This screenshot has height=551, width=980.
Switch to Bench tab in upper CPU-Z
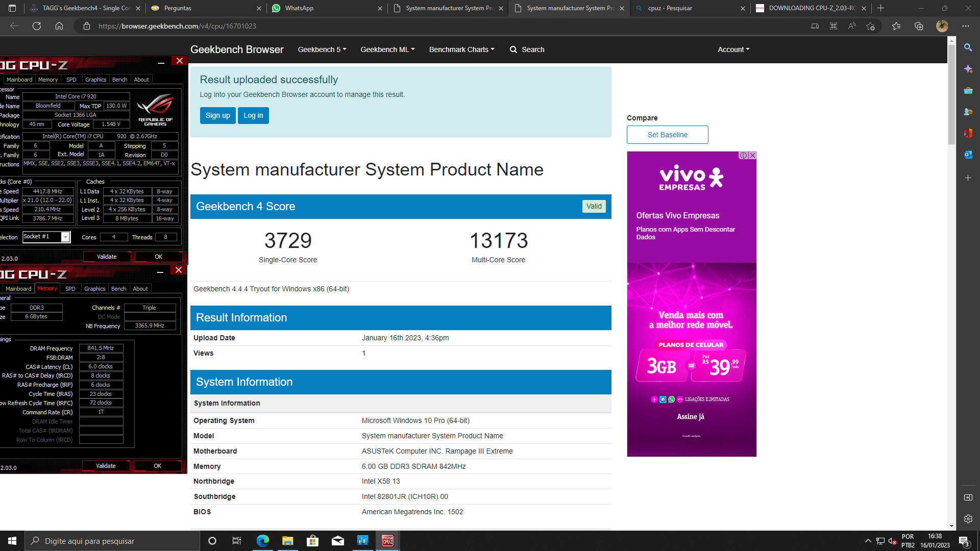coord(119,80)
